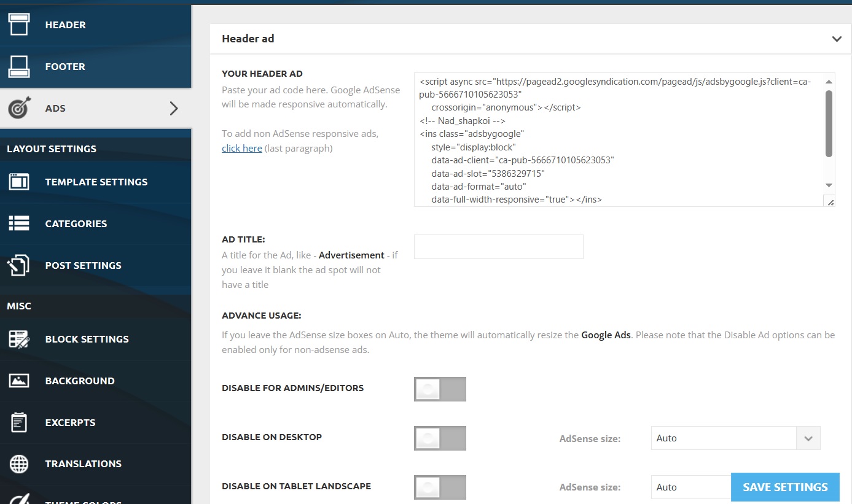Image resolution: width=852 pixels, height=504 pixels.
Task: Click the Ad Title input field
Action: [498, 247]
